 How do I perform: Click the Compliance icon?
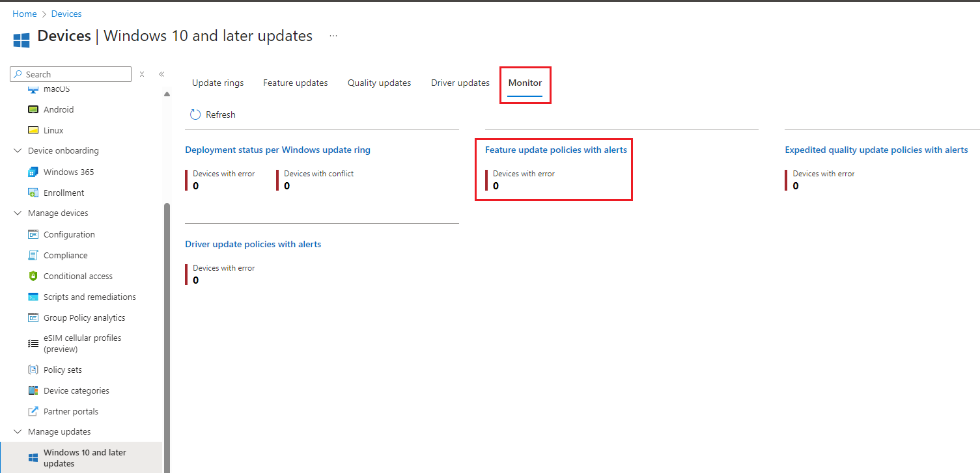[33, 255]
